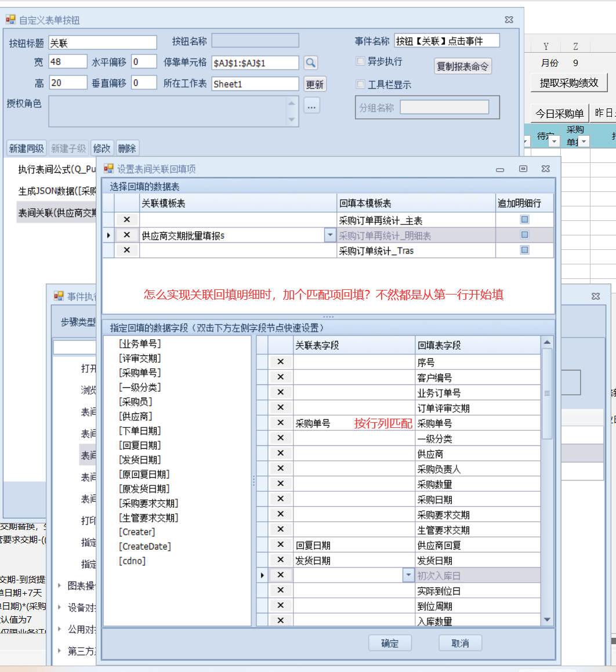This screenshot has width=616, height=672.
Task: Click the 确定 button
Action: (390, 643)
